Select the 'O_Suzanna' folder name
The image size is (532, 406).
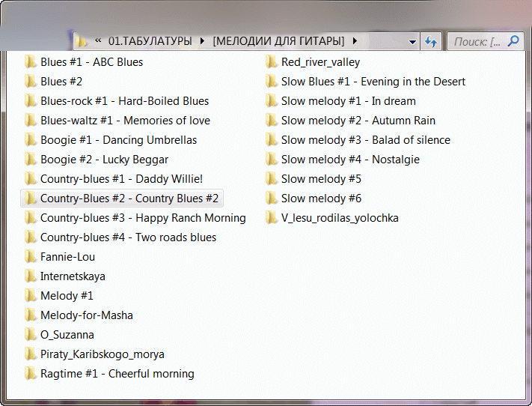coord(67,335)
